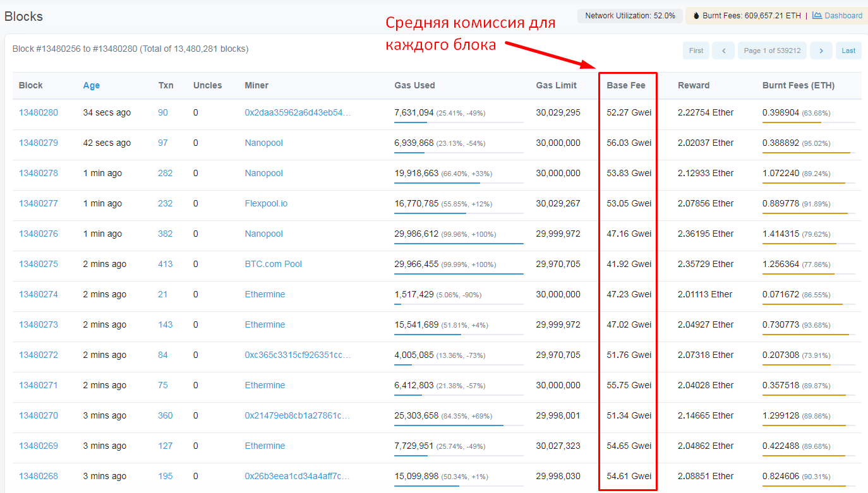Screen dimensions: 868x493
Task: Open miner address 0x2daa35962a6d43eb54
Action: 297,112
